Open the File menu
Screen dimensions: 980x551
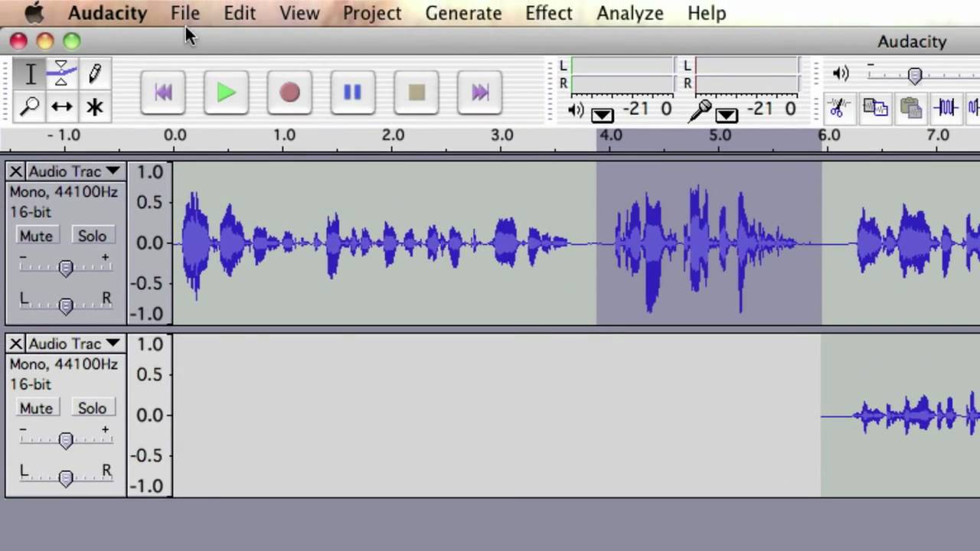coord(185,13)
